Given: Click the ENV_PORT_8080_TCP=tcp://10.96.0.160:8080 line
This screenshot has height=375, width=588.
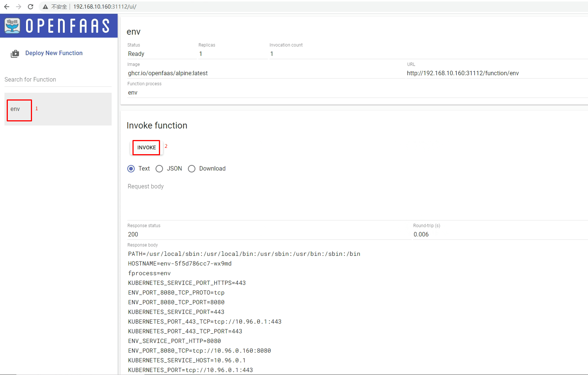Looking at the screenshot, I should coord(199,351).
